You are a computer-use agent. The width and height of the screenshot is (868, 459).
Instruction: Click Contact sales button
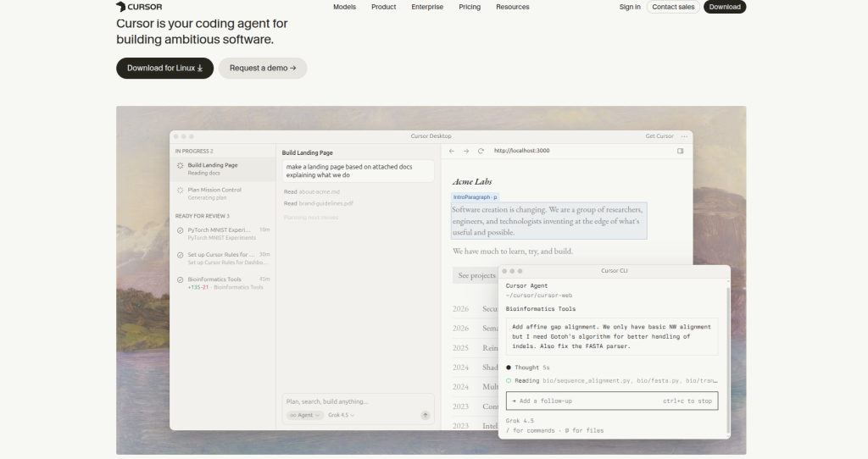(673, 7)
